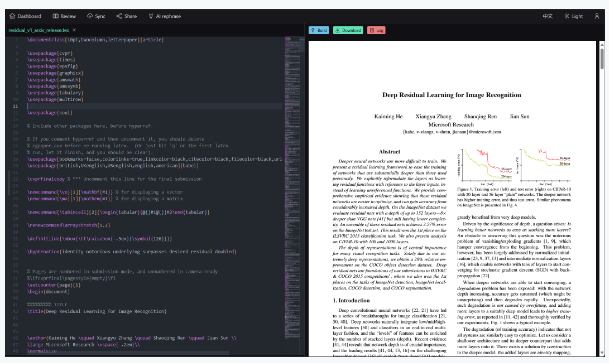The height and width of the screenshot is (363, 609).
Task: Toggle the Light theme mode
Action: 574,16
